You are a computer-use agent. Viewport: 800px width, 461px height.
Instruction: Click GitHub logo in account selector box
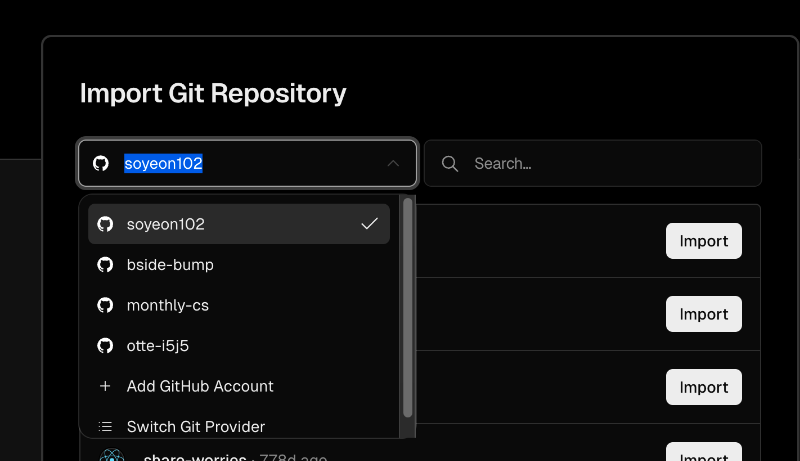point(101,163)
